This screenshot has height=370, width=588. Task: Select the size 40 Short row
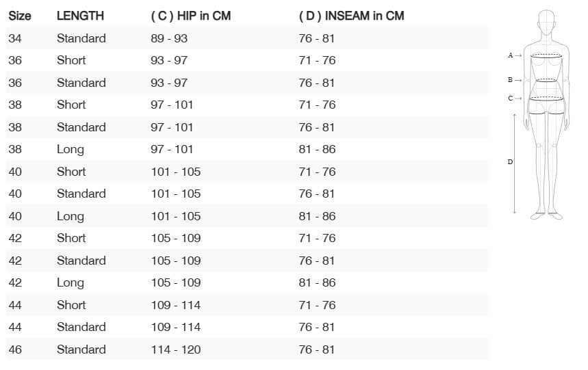[247, 172]
